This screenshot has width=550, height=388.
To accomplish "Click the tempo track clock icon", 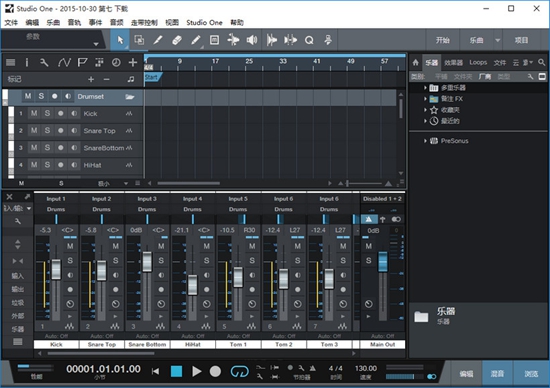I will click(x=116, y=62).
